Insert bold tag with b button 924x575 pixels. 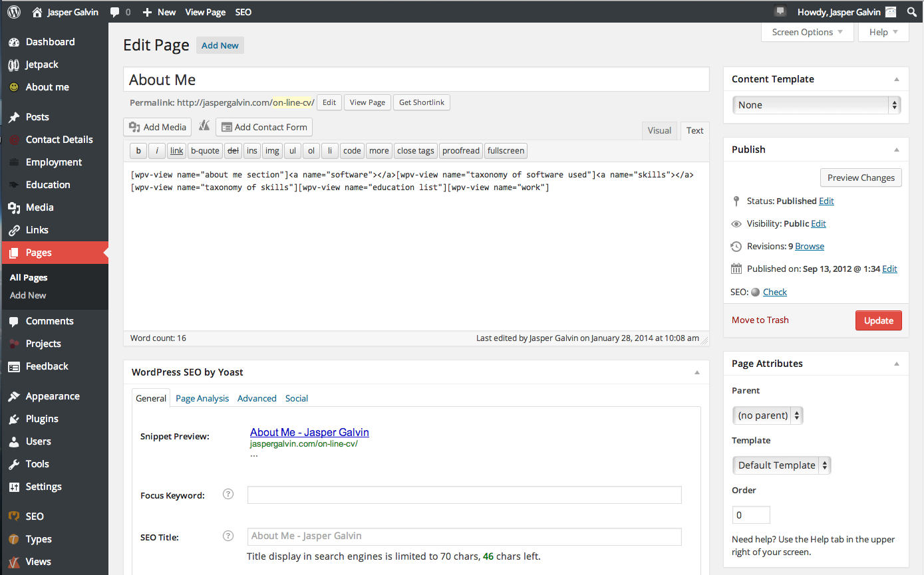coord(138,151)
